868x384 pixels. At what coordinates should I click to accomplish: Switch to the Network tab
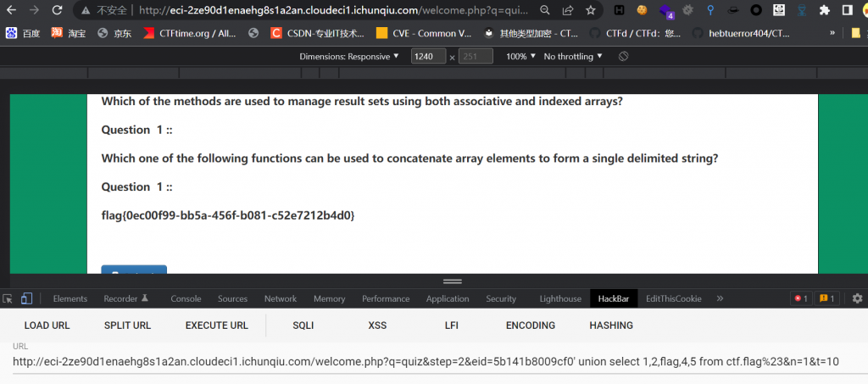tap(280, 298)
